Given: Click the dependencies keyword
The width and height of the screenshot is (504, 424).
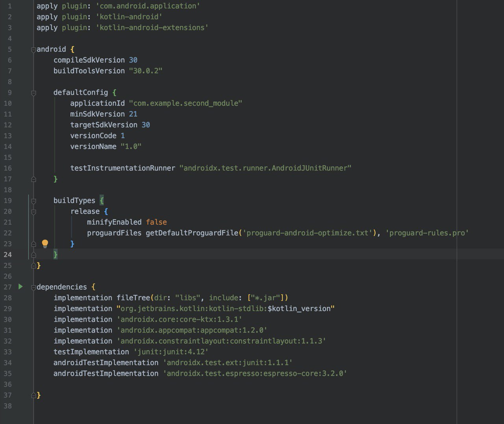Looking at the screenshot, I should click(62, 287).
